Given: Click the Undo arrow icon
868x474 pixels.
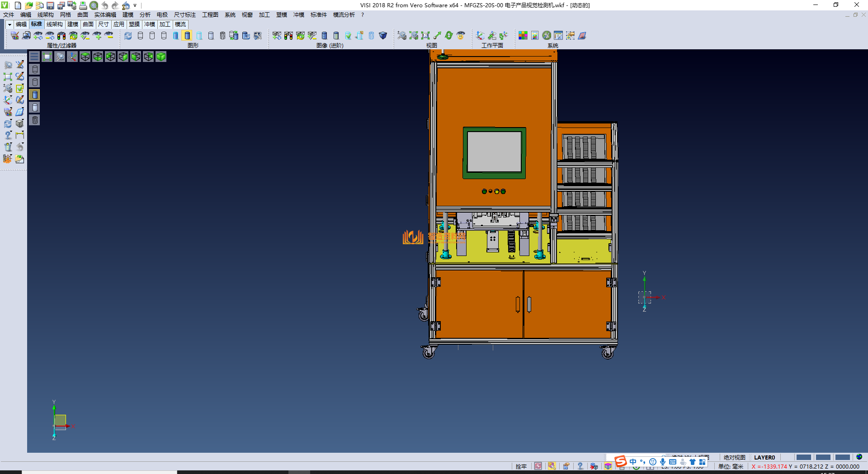Looking at the screenshot, I should point(104,5).
